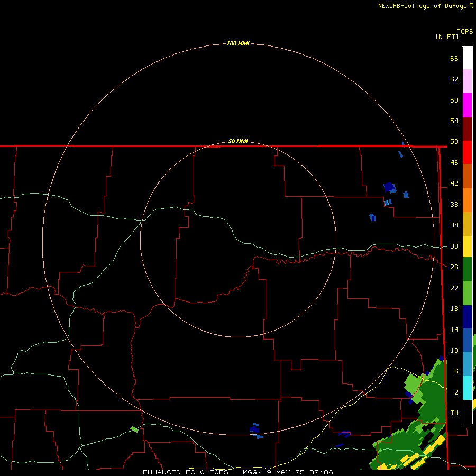Click the gold mustard legend swatch
This screenshot has width=476, height=476.
pos(467,224)
